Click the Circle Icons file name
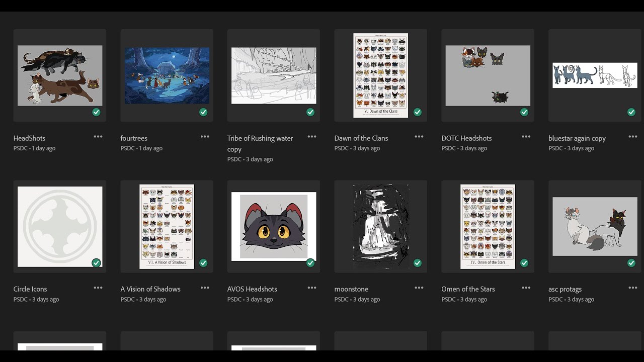 (x=30, y=289)
